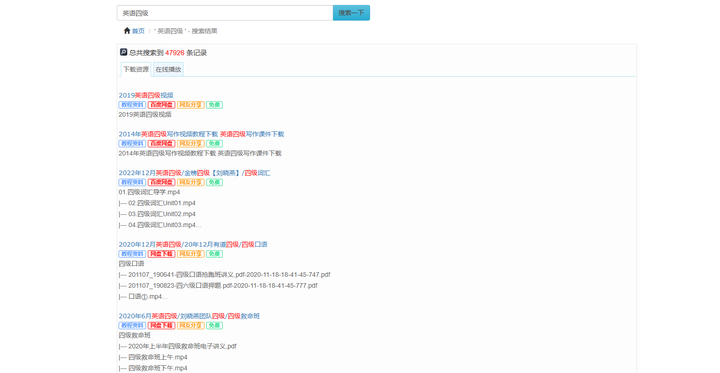This screenshot has width=720, height=373.
Task: Click the 201107_190823 四六级口语押题 pdf line
Action: coord(218,286)
